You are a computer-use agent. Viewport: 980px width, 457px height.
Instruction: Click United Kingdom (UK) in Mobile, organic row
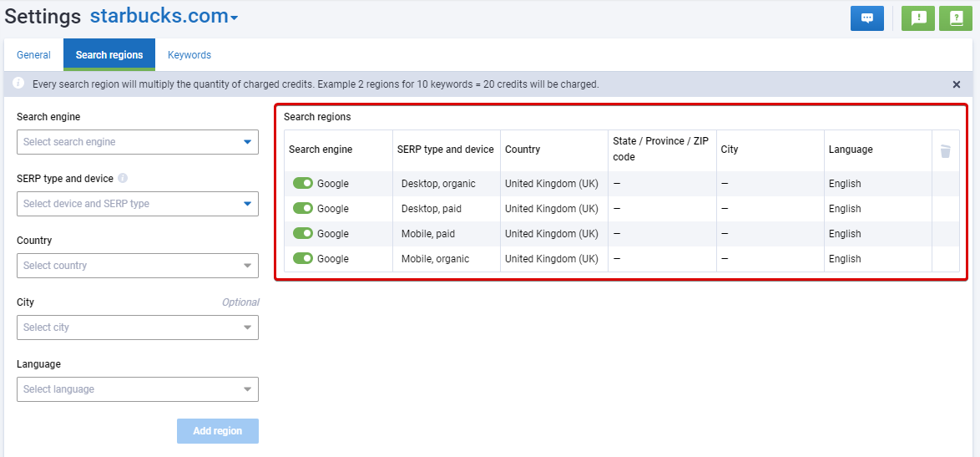coord(552,259)
